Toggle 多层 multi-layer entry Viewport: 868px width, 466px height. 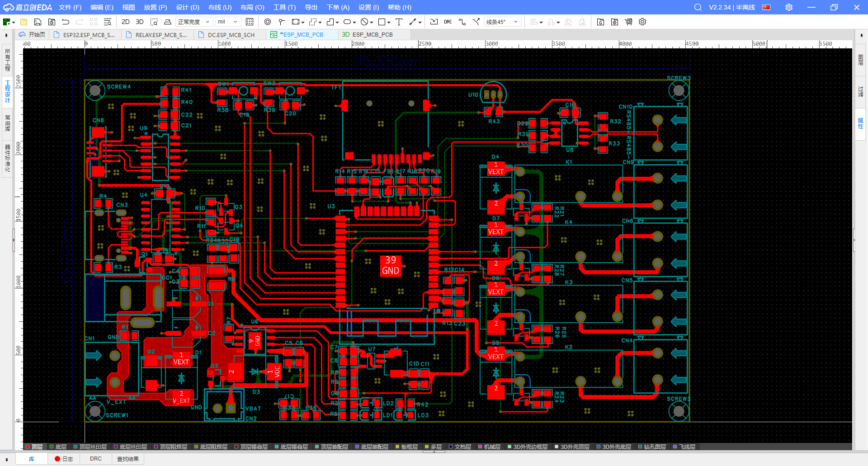(433, 447)
